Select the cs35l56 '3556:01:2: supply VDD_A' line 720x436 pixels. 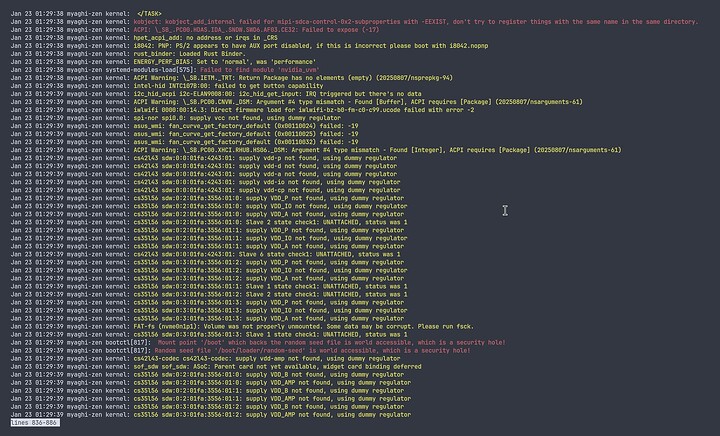pyautogui.click(x=207, y=279)
